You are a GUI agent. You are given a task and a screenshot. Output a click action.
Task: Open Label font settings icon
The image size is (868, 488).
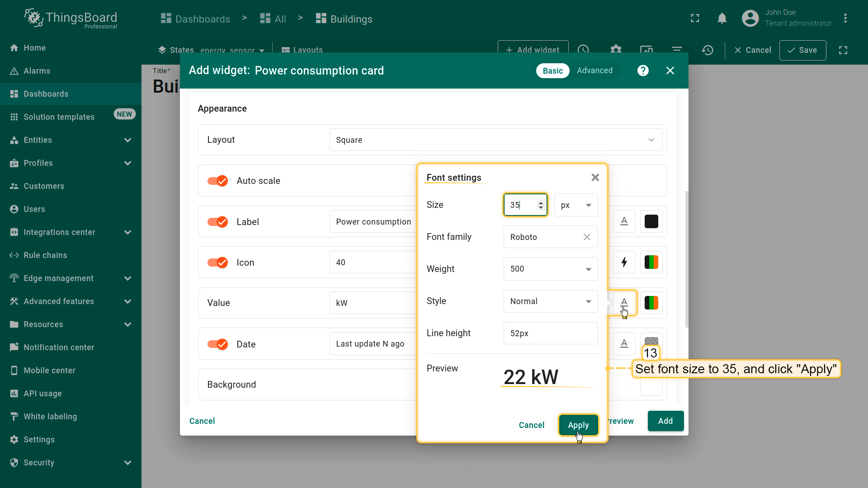pyautogui.click(x=624, y=221)
